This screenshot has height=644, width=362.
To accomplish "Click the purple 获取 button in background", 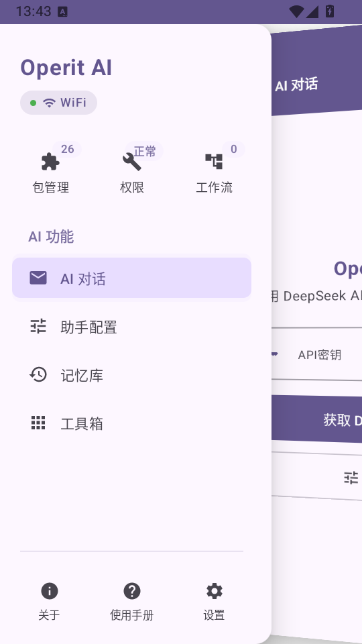I will click(x=316, y=420).
